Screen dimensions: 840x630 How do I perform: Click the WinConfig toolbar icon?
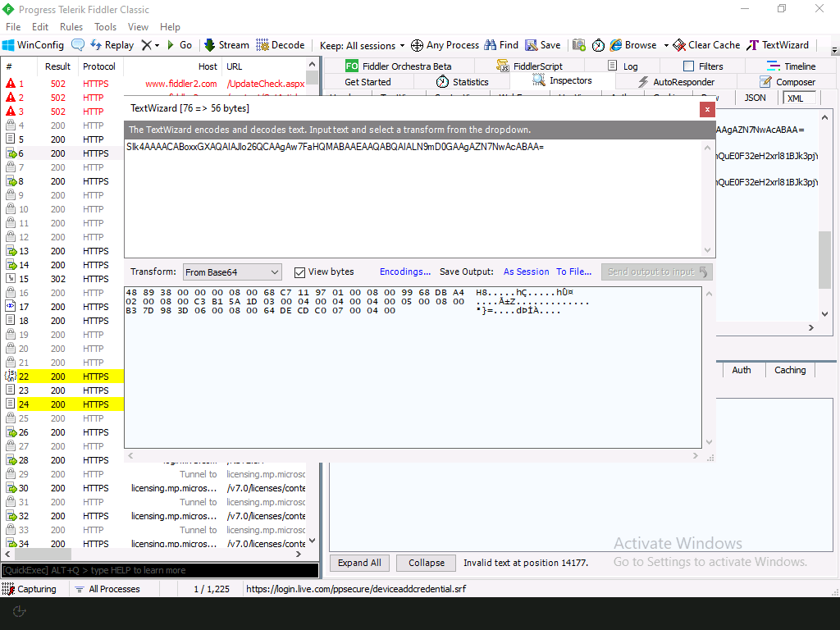pos(9,45)
